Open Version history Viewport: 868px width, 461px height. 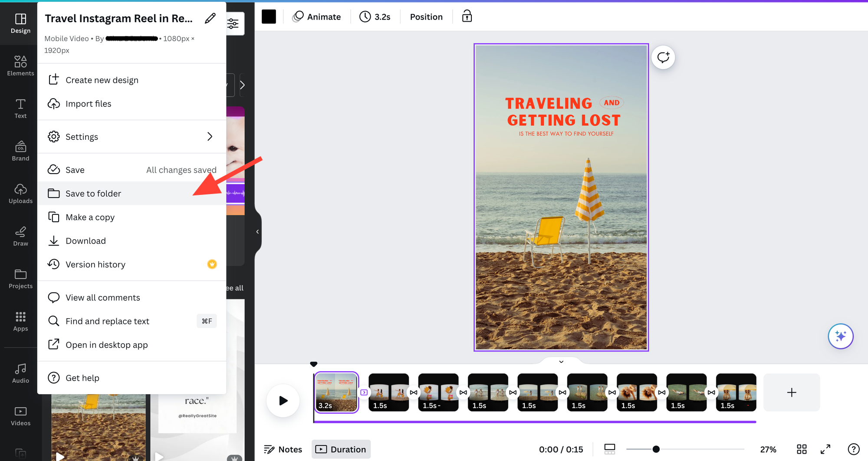tap(132, 264)
